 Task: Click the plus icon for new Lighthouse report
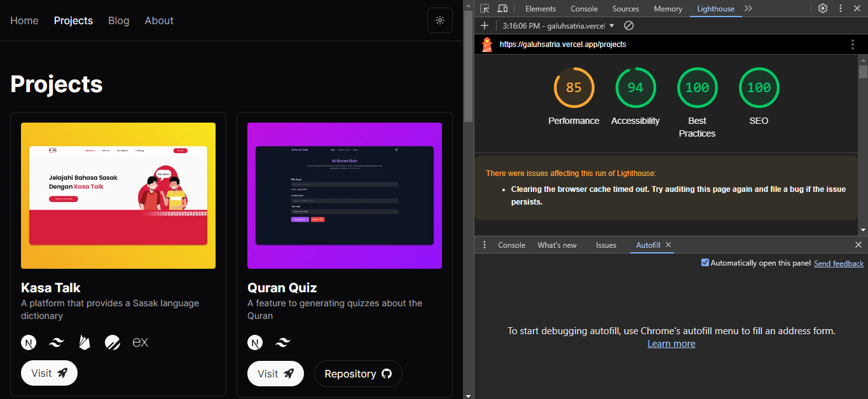pyautogui.click(x=485, y=25)
